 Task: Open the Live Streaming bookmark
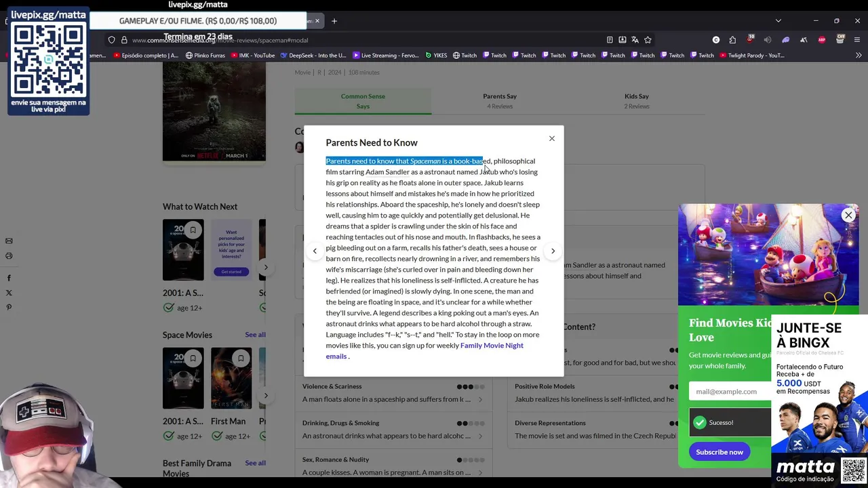385,56
